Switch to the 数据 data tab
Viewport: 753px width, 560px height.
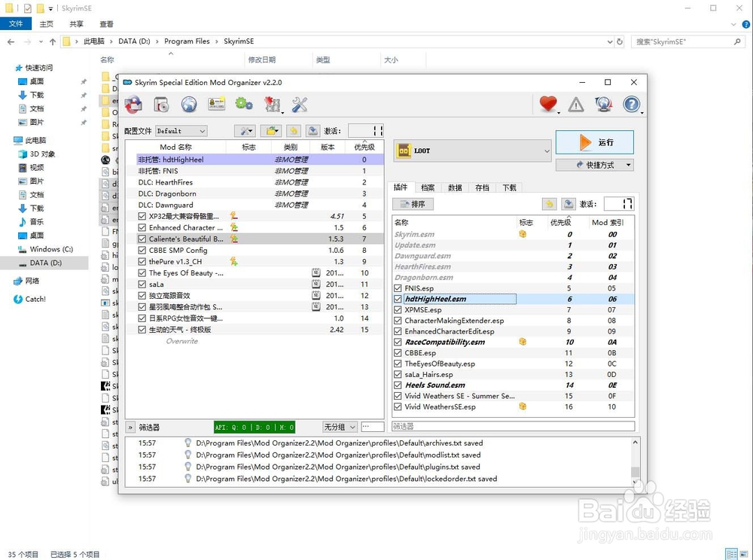pos(455,187)
